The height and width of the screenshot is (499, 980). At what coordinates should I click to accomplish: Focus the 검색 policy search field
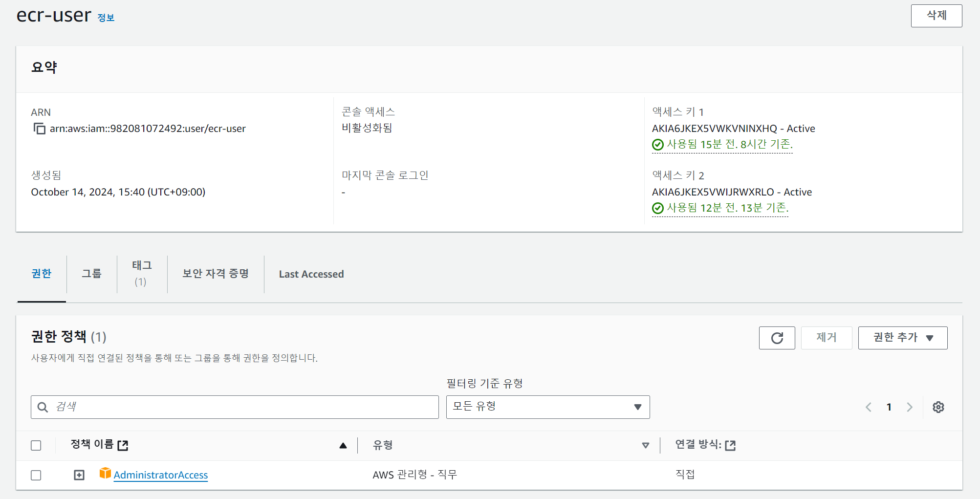(235, 407)
